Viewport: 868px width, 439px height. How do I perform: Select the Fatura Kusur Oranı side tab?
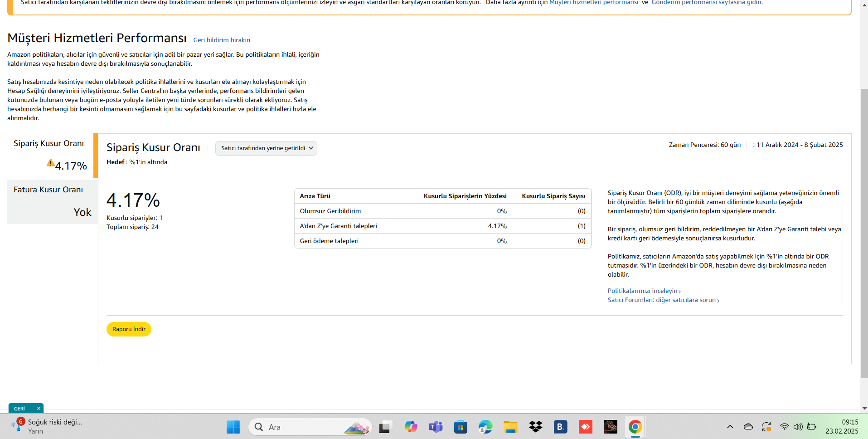(x=53, y=202)
